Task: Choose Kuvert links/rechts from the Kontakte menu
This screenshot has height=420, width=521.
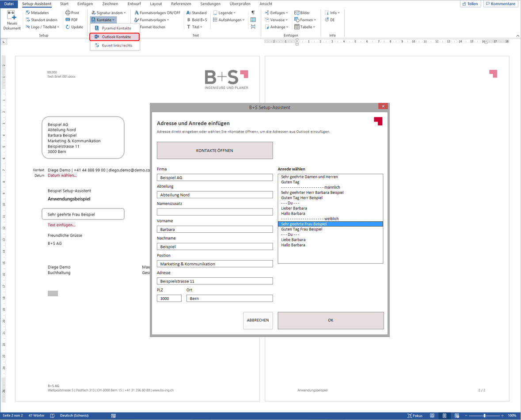Action: (115, 45)
